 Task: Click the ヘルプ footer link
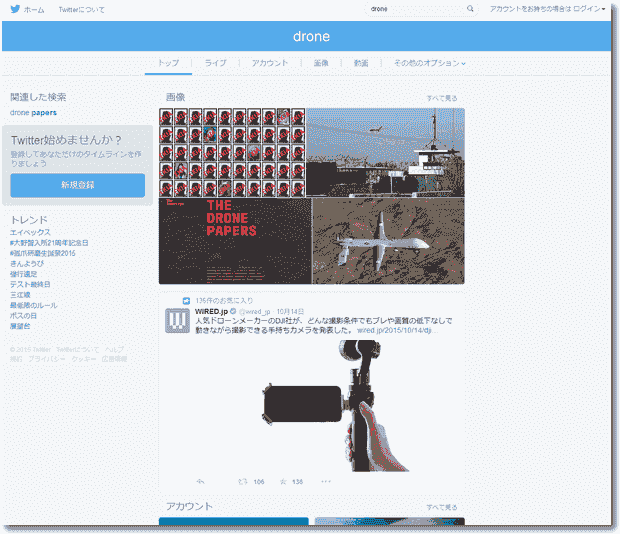coord(114,349)
